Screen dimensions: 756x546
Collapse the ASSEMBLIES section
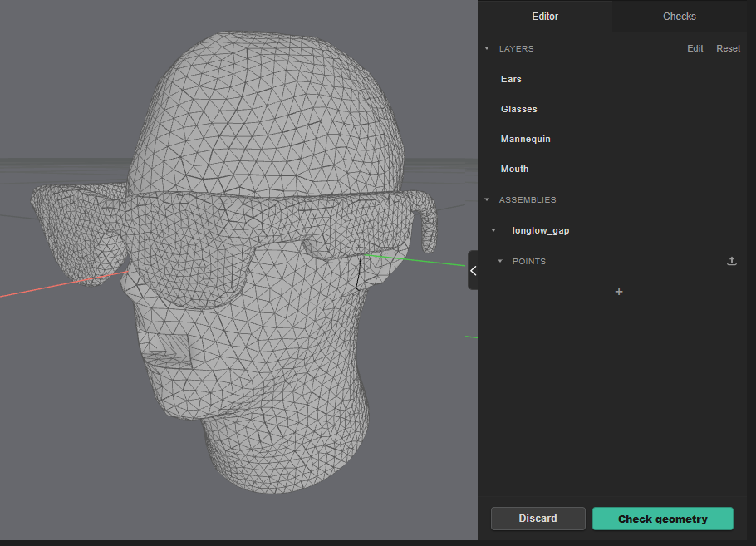(x=487, y=199)
